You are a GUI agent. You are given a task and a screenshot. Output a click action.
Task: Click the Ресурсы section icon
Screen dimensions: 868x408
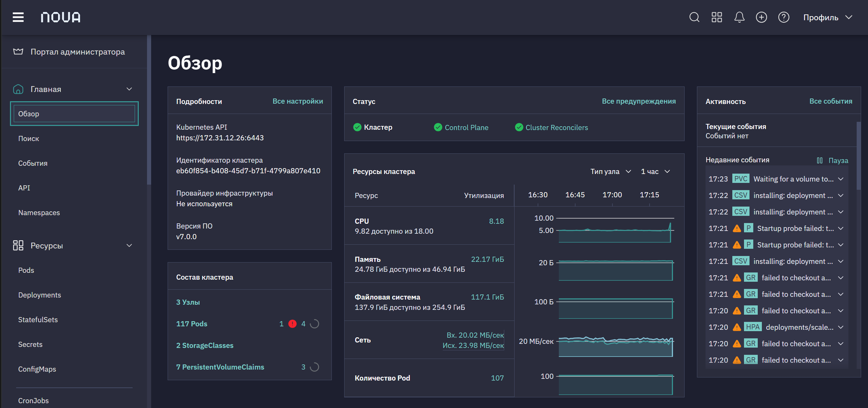coord(18,245)
